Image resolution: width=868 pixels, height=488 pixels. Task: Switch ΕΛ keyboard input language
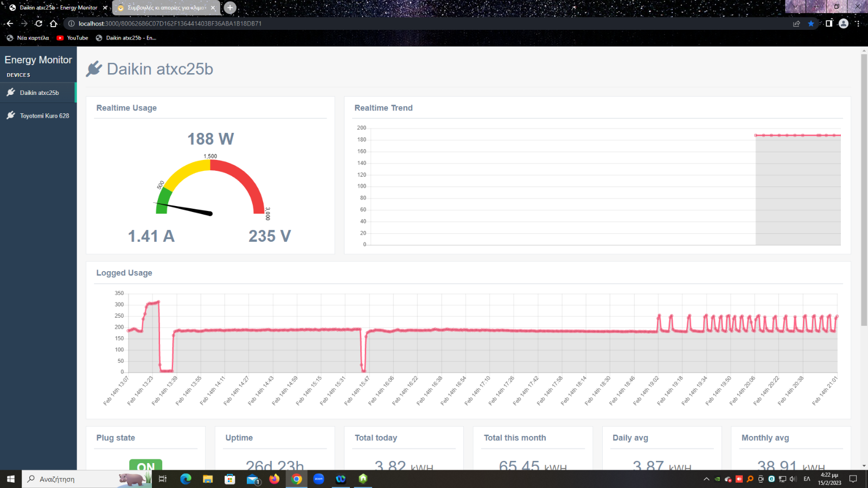coord(807,479)
